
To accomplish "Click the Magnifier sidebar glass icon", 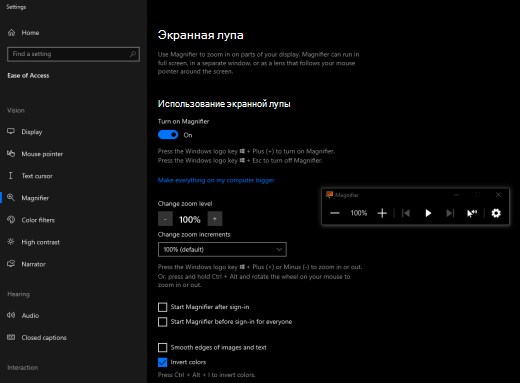I will pos(11,198).
